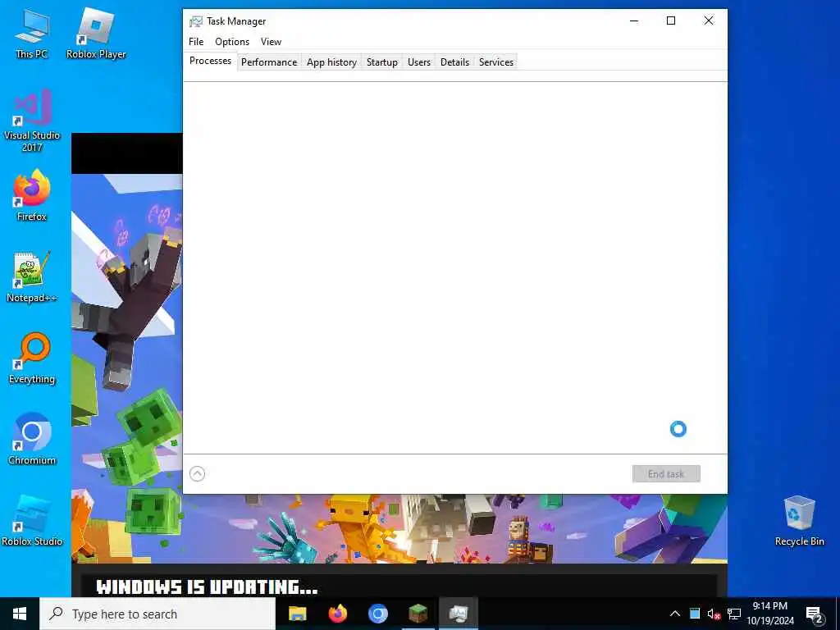Open File menu in Task Manager

[x=196, y=42]
